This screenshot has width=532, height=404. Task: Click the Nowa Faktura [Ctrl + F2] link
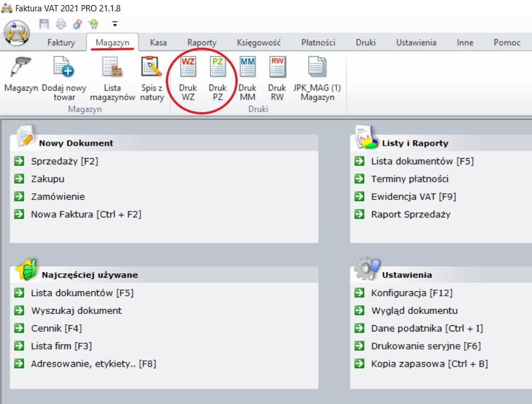pyautogui.click(x=86, y=214)
